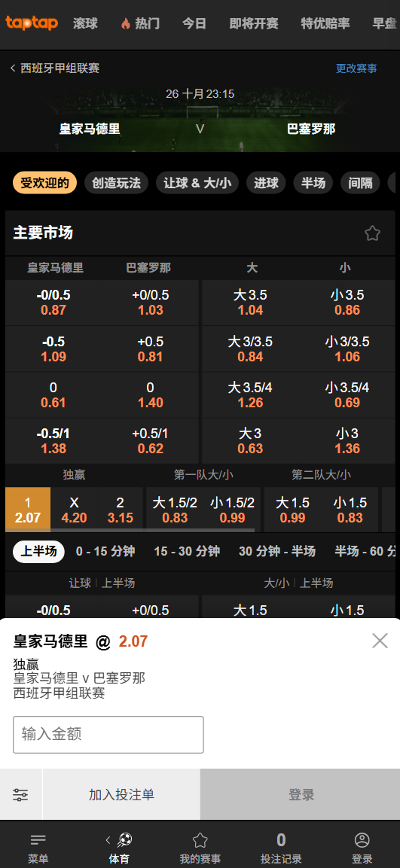The image size is (400, 868).
Task: Pick handicap 0 at odds 1.40
Action: (150, 395)
